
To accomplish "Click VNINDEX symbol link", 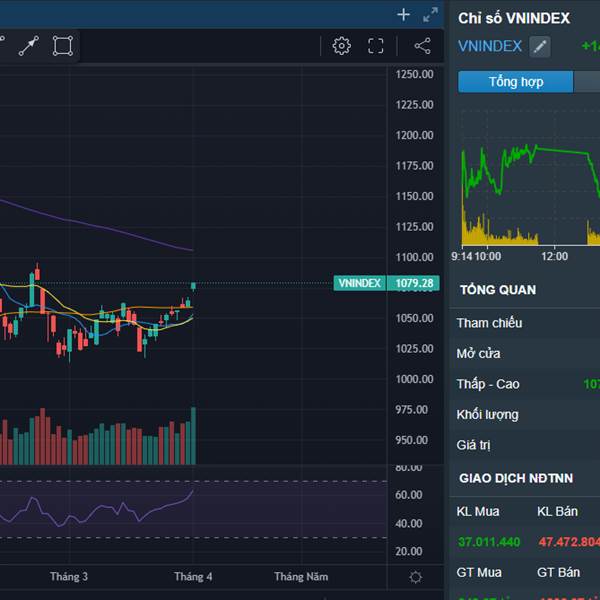I will pyautogui.click(x=490, y=46).
